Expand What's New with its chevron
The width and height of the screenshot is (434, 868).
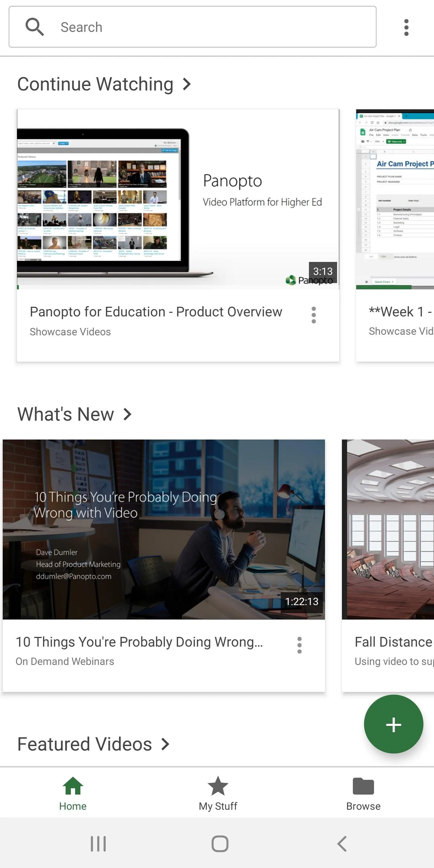pyautogui.click(x=127, y=414)
